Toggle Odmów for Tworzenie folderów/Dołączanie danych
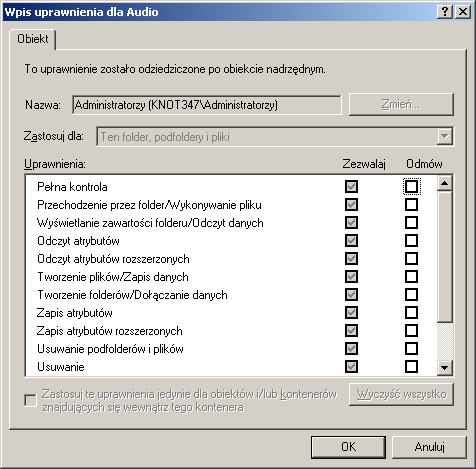476x469 pixels. [x=411, y=294]
